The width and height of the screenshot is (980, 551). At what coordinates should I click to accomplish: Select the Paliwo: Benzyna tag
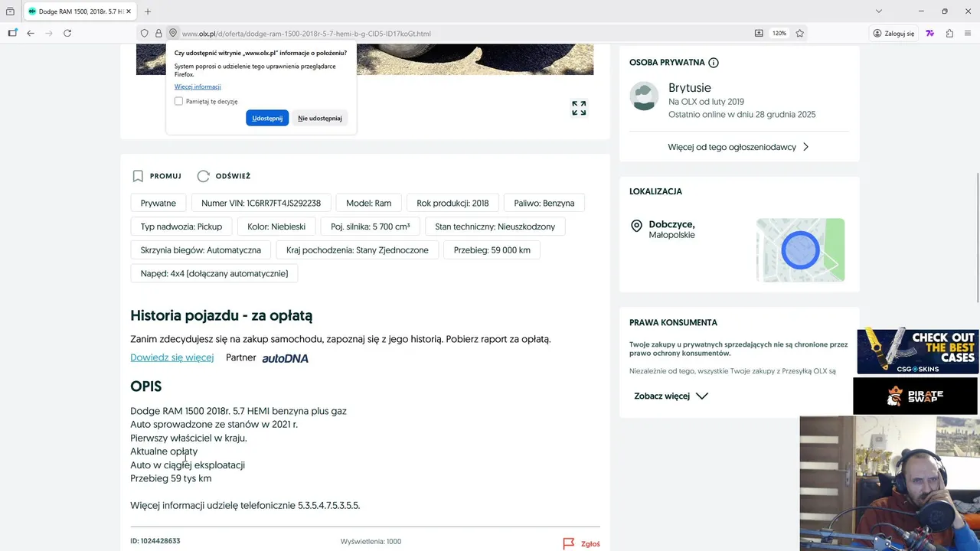(x=544, y=203)
